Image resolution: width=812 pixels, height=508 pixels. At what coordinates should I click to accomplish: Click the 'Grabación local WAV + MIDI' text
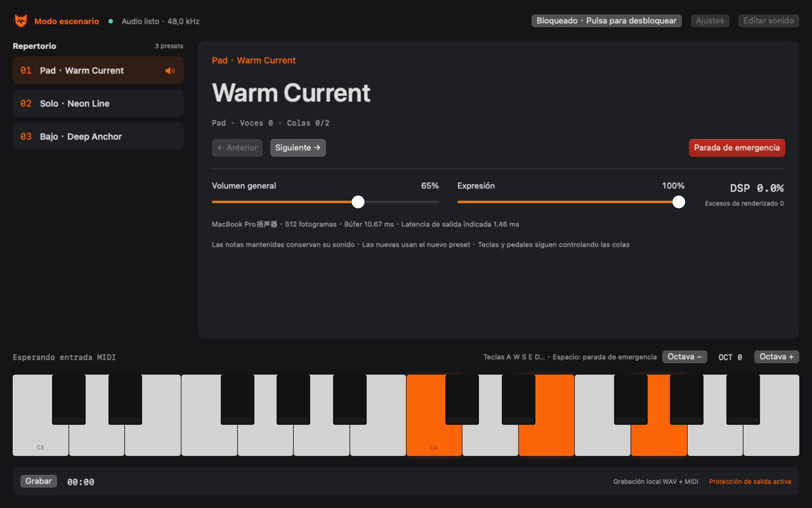pyautogui.click(x=656, y=481)
